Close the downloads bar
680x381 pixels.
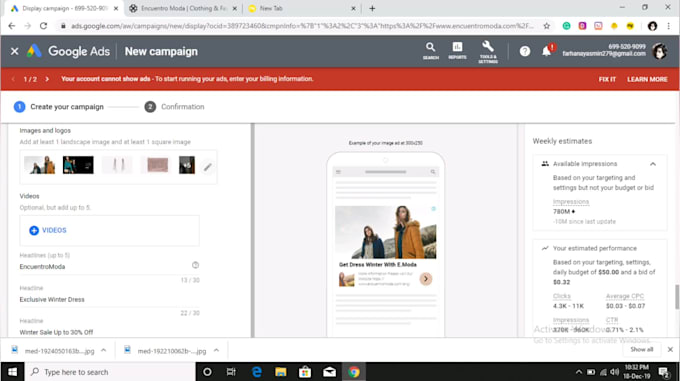670,349
